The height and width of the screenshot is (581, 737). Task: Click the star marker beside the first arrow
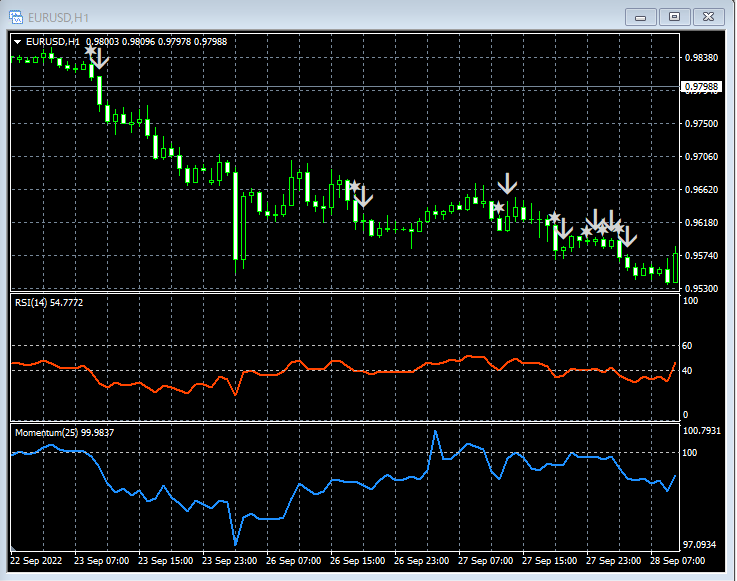click(91, 49)
